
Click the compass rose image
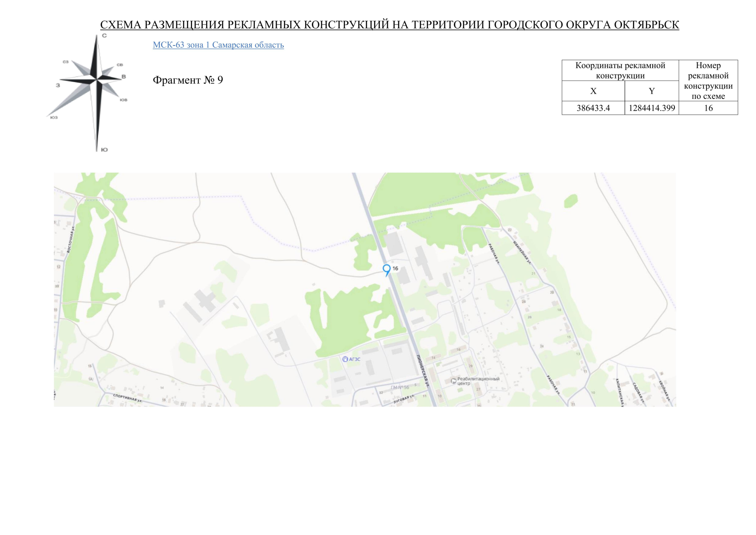(x=87, y=93)
